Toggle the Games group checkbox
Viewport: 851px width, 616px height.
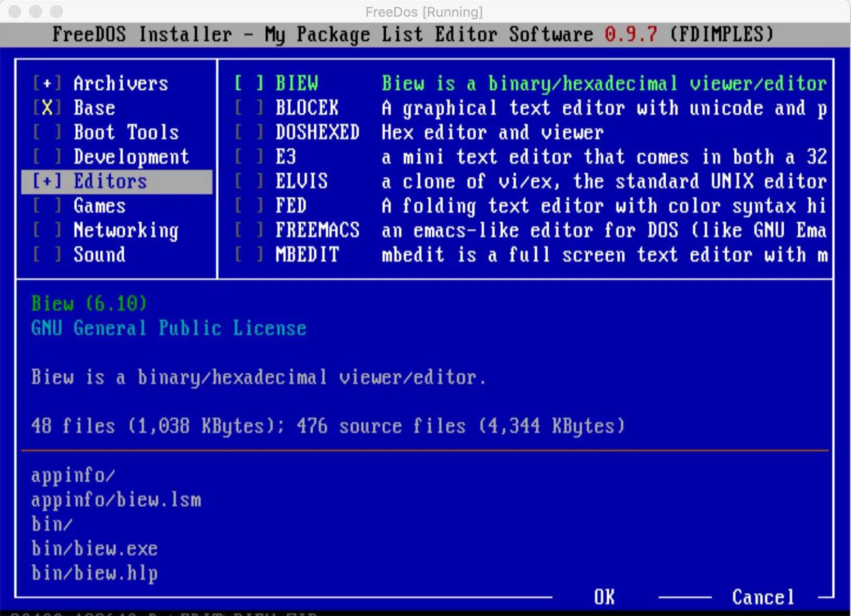coord(47,206)
